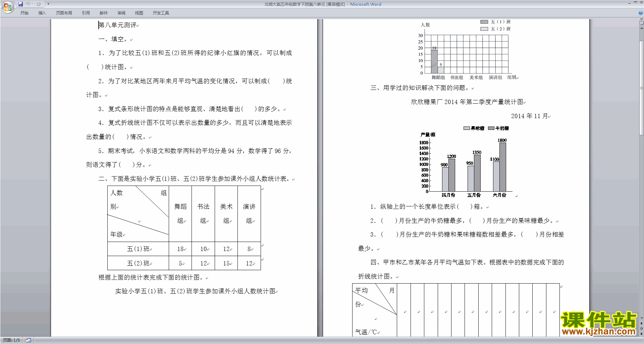Click the 书法组 table column header

pyautogui.click(x=203, y=214)
